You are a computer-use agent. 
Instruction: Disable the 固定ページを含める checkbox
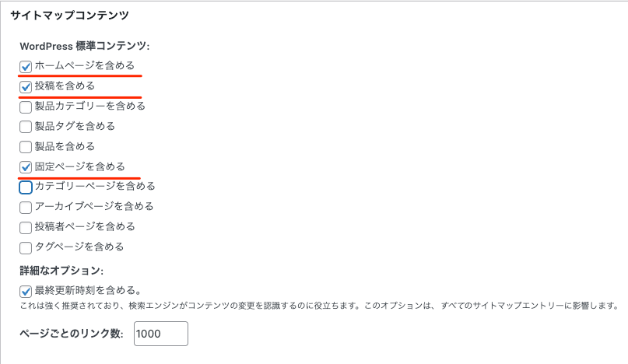click(x=26, y=167)
